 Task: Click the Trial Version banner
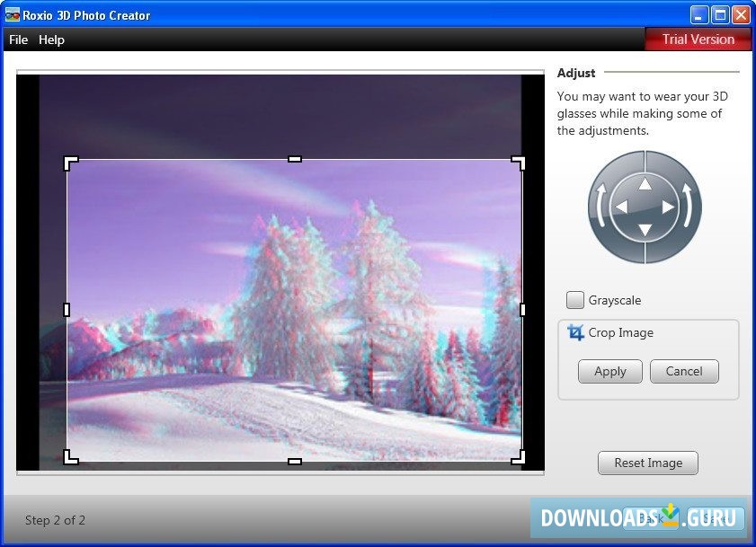tap(698, 40)
